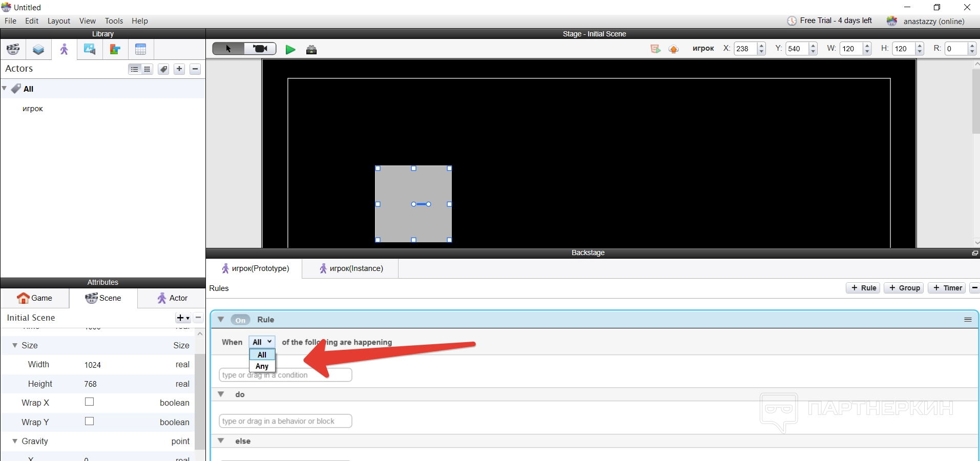Image resolution: width=980 pixels, height=461 pixels.
Task: Add a new Rule
Action: [x=863, y=288]
